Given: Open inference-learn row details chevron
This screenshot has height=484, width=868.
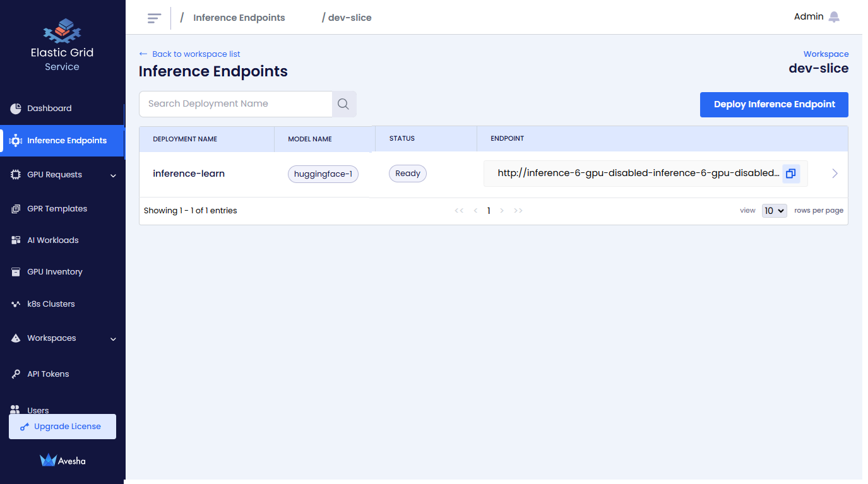Looking at the screenshot, I should point(835,174).
